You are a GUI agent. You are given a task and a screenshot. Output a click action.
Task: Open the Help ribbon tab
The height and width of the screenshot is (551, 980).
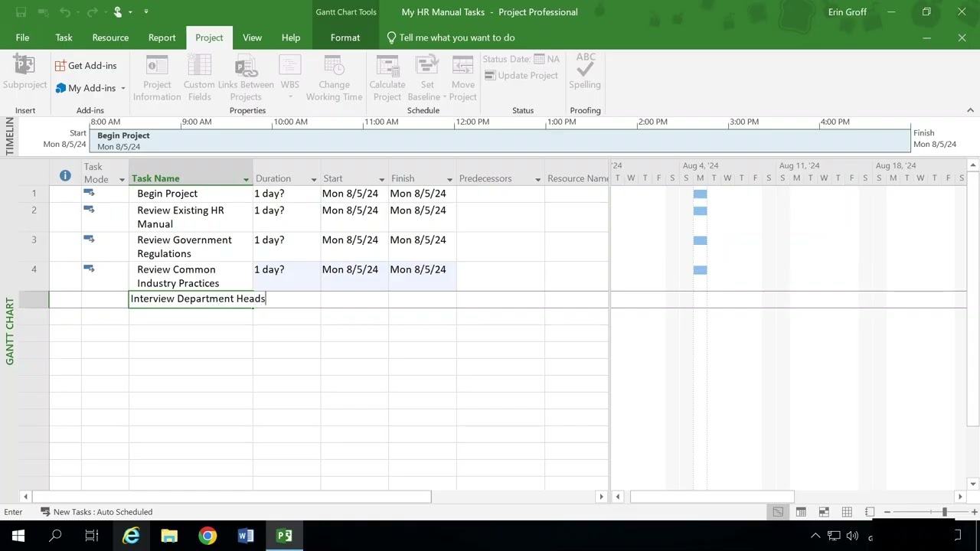coord(291,37)
